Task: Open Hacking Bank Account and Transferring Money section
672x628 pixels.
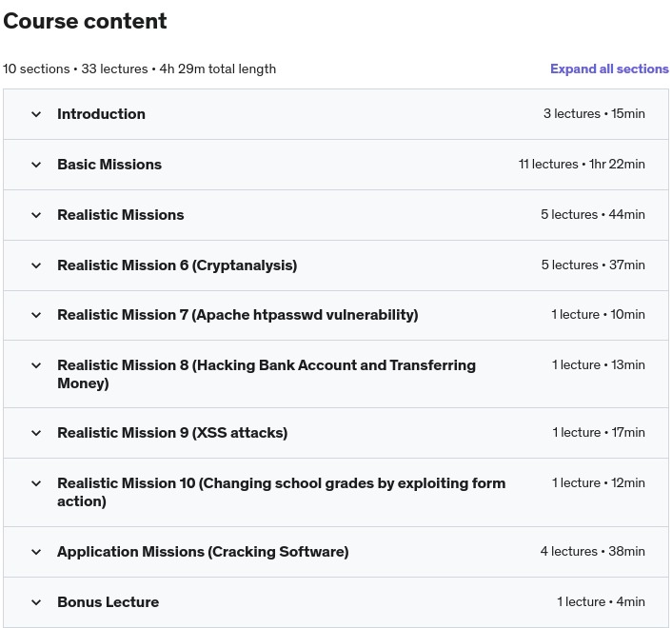Action: click(267, 374)
